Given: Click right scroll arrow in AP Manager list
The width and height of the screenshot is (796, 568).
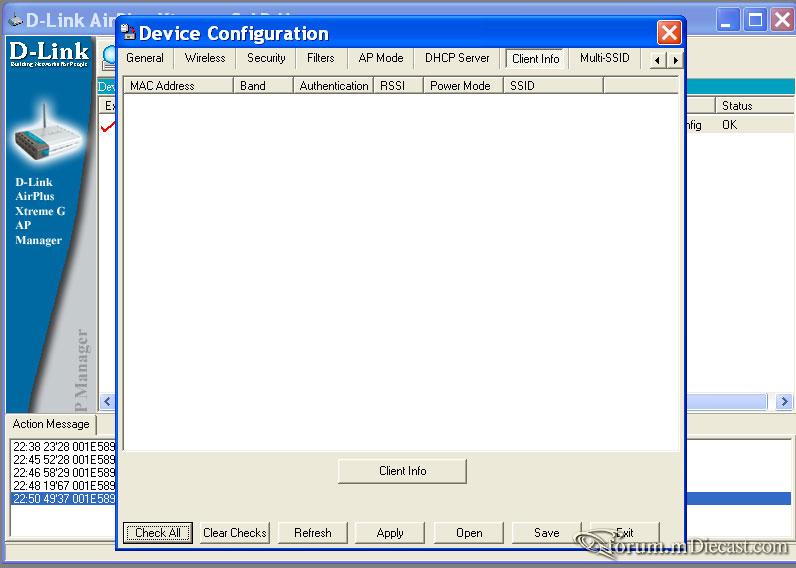Looking at the screenshot, I should point(784,402).
